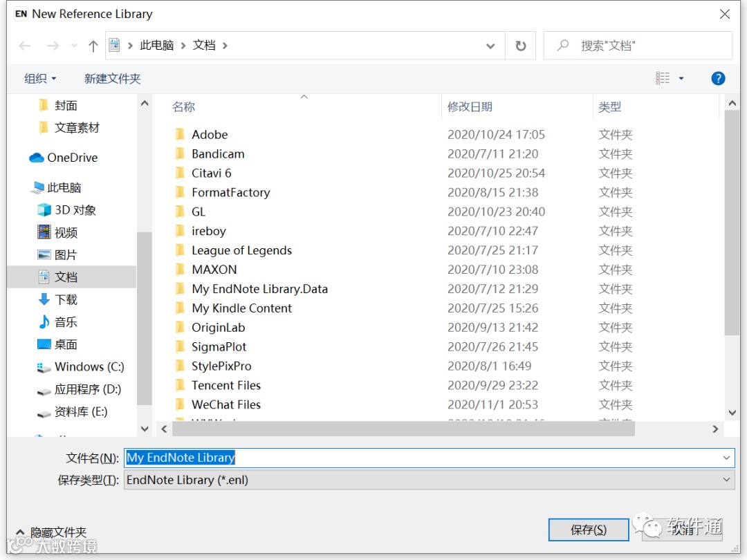The height and width of the screenshot is (560, 747).
Task: Select the StylePixPro folder icon
Action: 180,366
